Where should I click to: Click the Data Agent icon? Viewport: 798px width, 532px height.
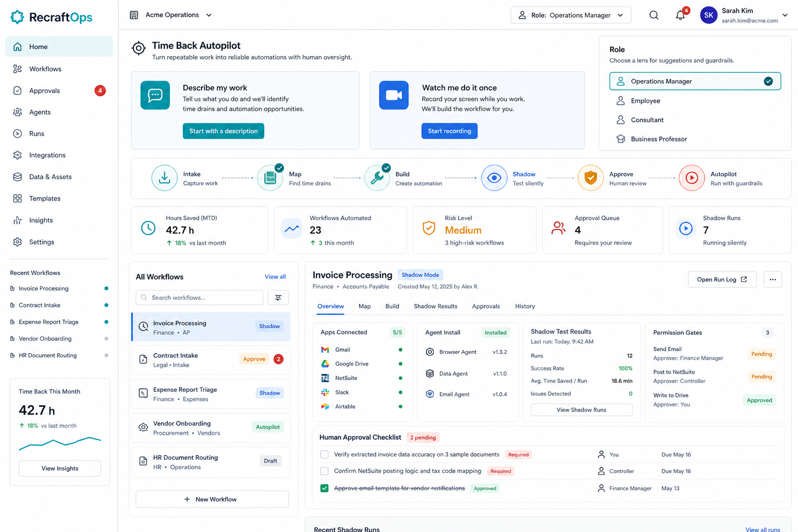pyautogui.click(x=430, y=374)
